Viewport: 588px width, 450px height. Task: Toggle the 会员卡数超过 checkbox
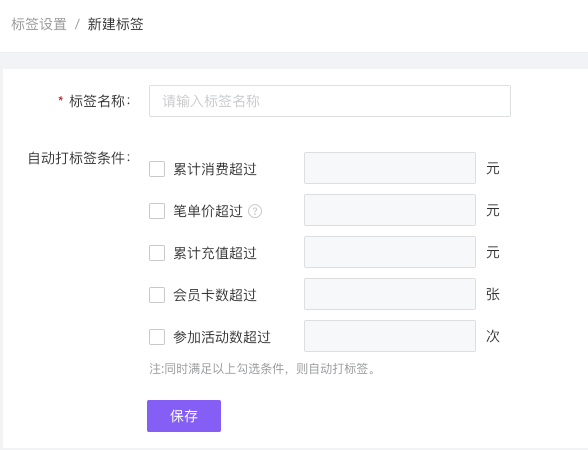[157, 295]
